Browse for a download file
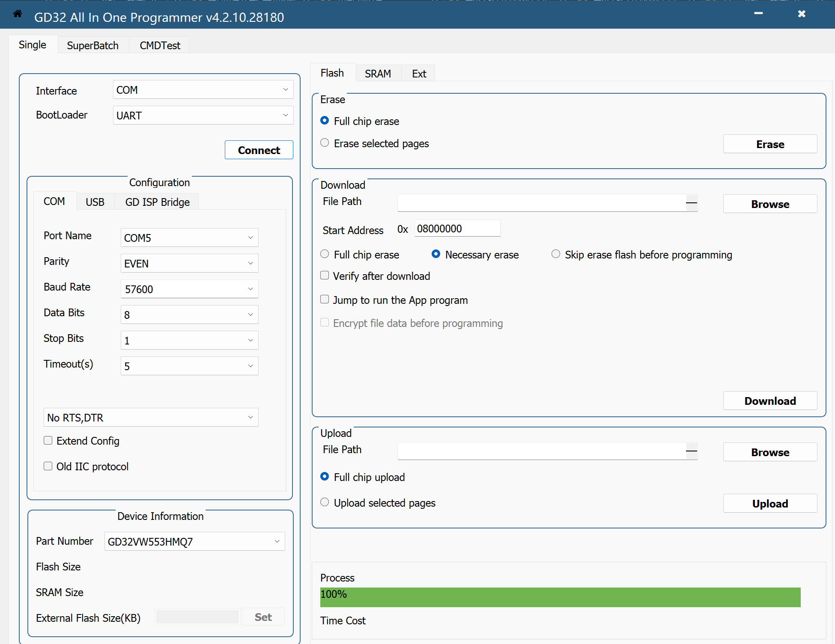The width and height of the screenshot is (835, 644). click(x=770, y=204)
